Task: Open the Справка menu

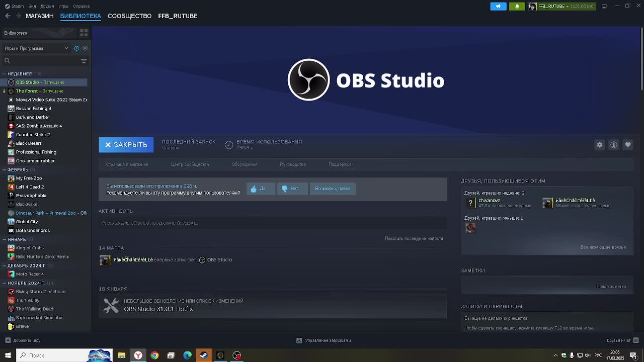Action: (x=81, y=6)
